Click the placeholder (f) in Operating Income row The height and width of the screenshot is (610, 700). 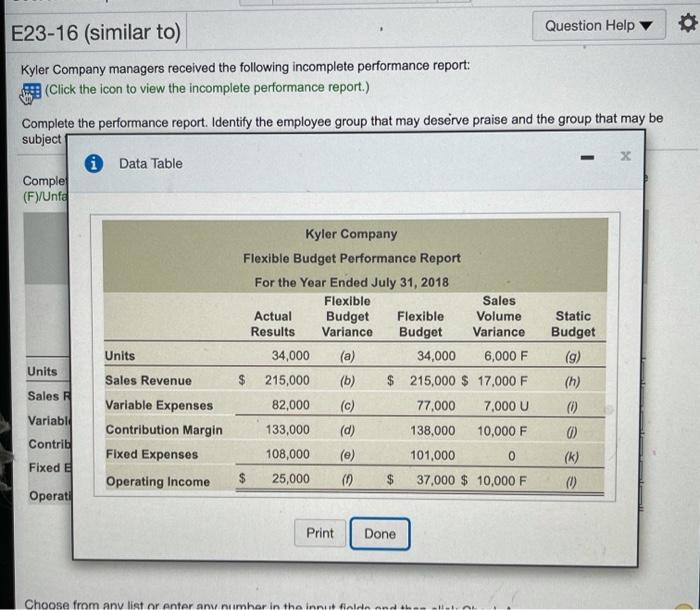click(x=347, y=480)
